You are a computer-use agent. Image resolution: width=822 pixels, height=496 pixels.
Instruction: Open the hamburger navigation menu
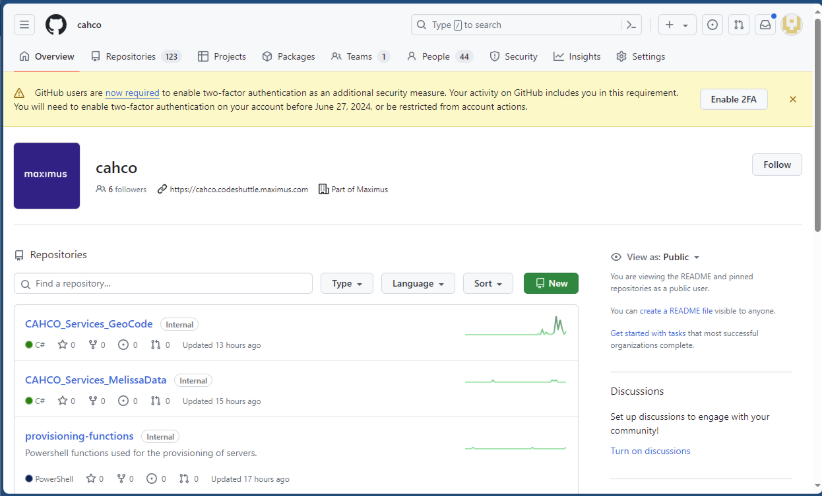tap(25, 25)
